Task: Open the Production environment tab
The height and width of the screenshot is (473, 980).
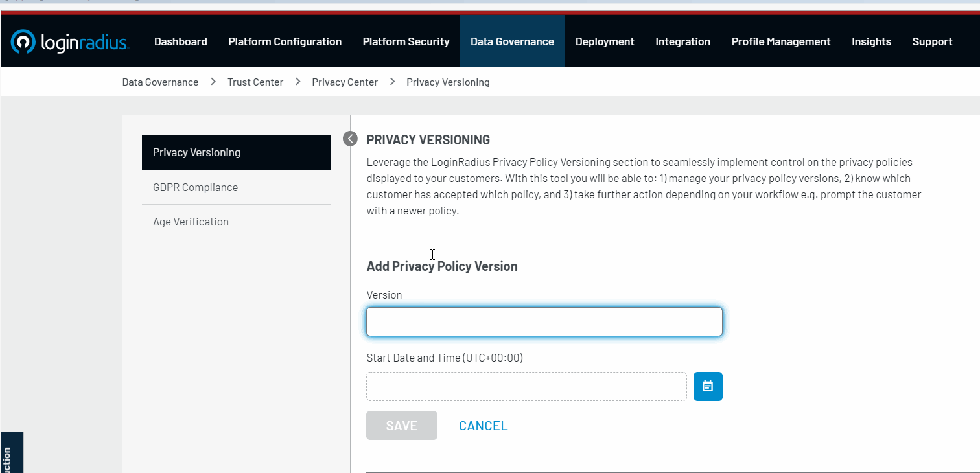Action: [12, 452]
